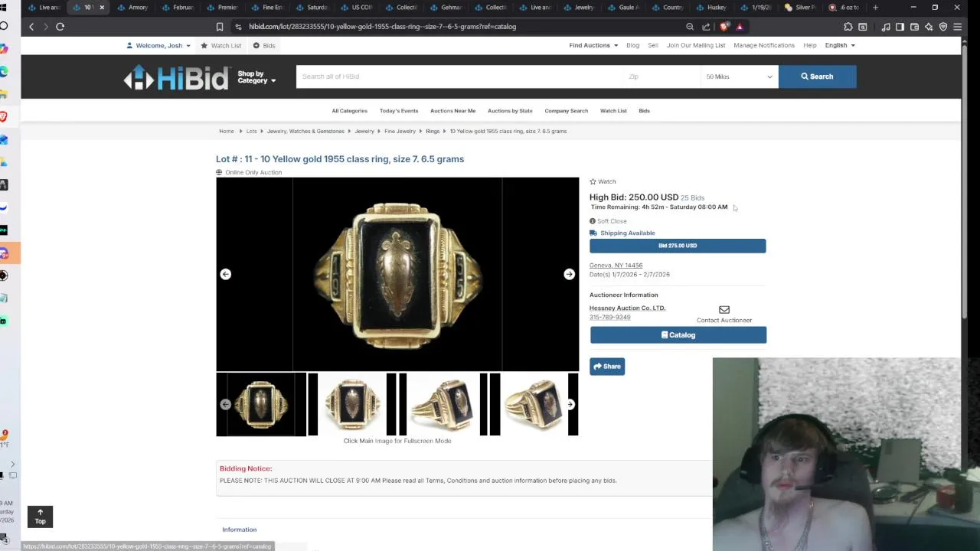Screen dimensions: 980x551
Task: Click into the Zip input field
Action: (x=661, y=77)
